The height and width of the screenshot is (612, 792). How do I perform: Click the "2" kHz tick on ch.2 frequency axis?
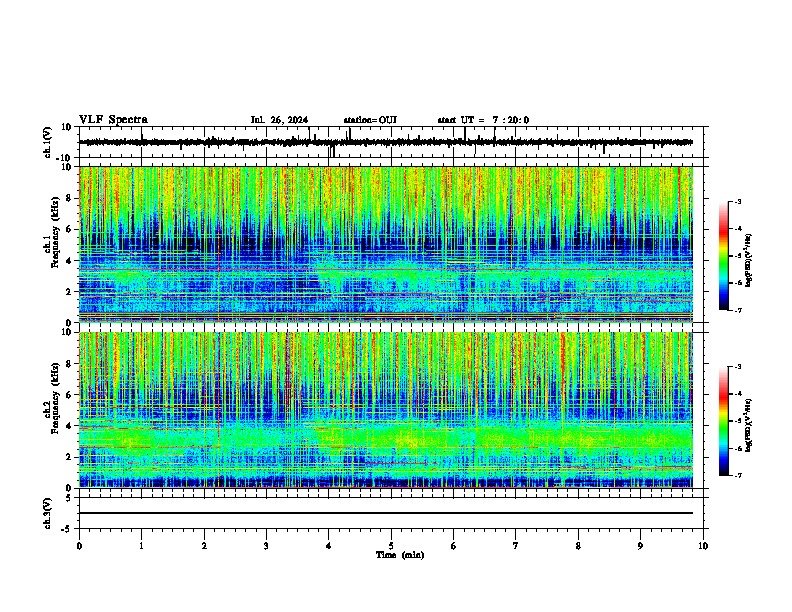[x=70, y=457]
